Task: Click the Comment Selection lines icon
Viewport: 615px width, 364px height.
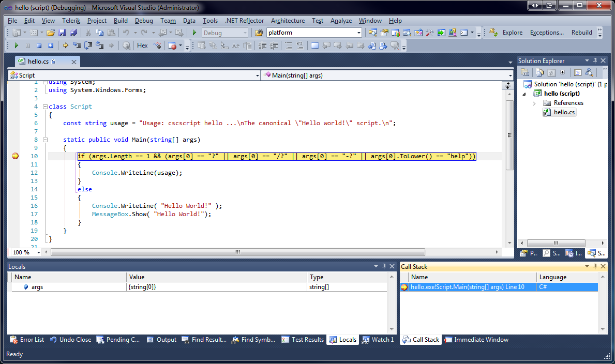Action: click(289, 45)
